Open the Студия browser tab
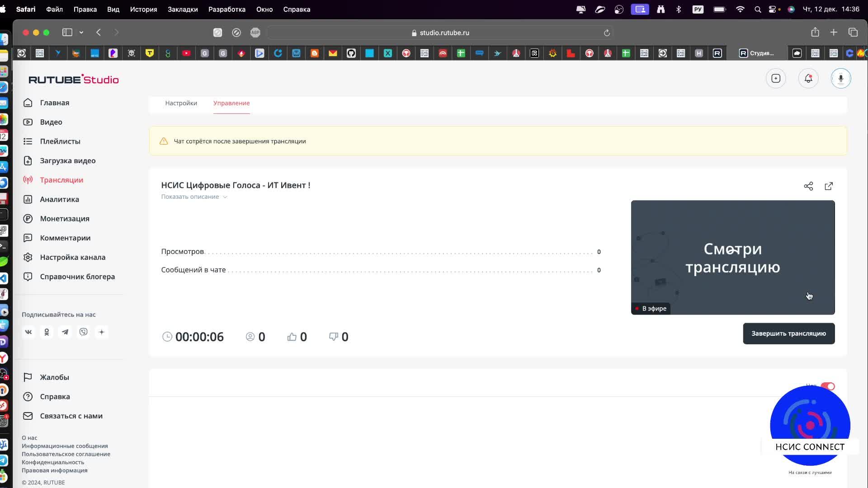 (756, 53)
